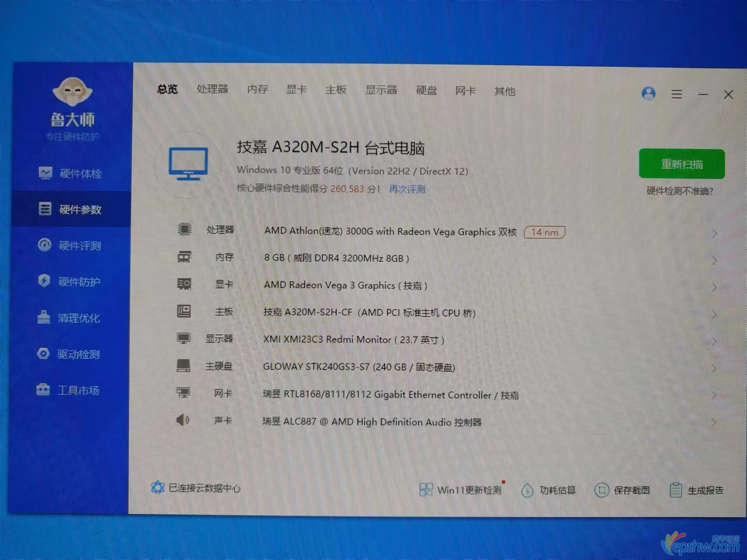
Task: Expand the 8 GB DDR4 memory row arrow
Action: click(x=714, y=260)
